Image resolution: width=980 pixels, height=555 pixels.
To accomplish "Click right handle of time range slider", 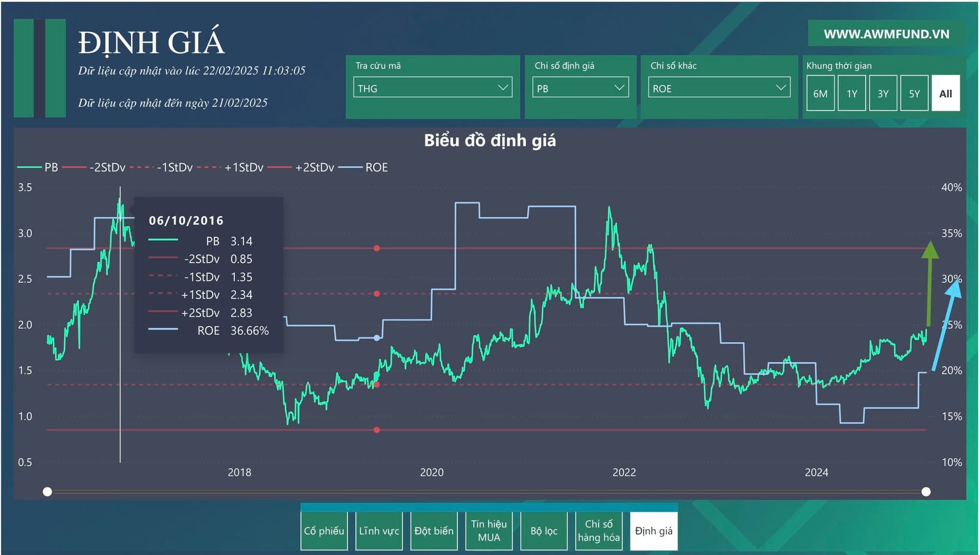I will tap(926, 492).
